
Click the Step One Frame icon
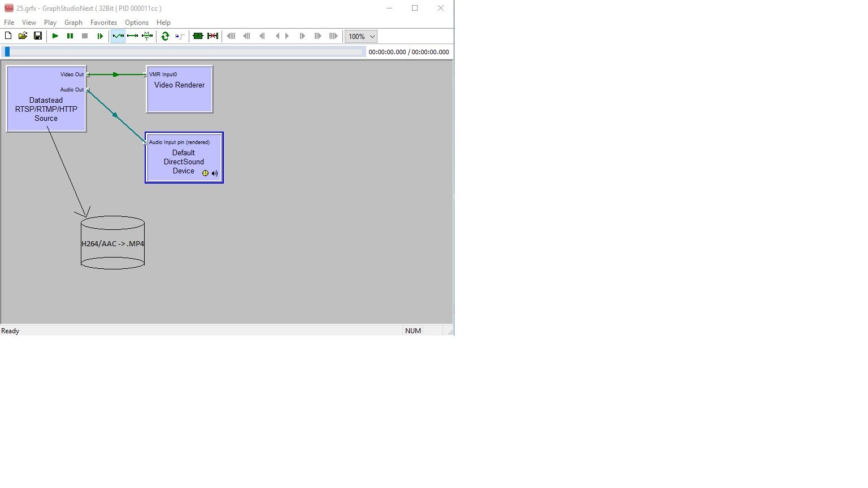tap(100, 36)
